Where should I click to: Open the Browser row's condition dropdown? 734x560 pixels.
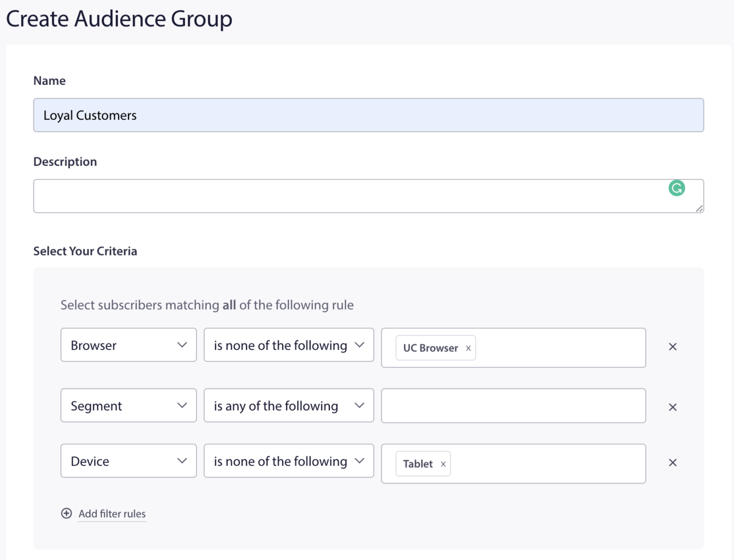pyautogui.click(x=289, y=345)
